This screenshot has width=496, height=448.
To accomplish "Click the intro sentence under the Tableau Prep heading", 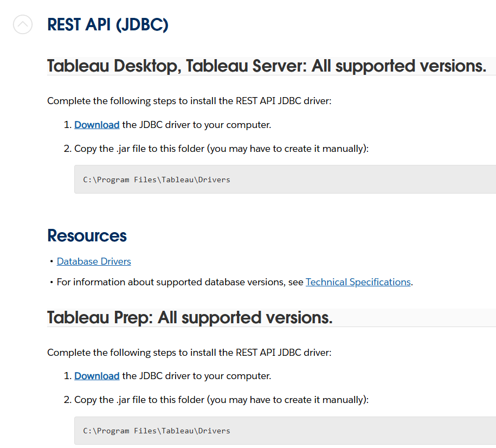I will 189,353.
